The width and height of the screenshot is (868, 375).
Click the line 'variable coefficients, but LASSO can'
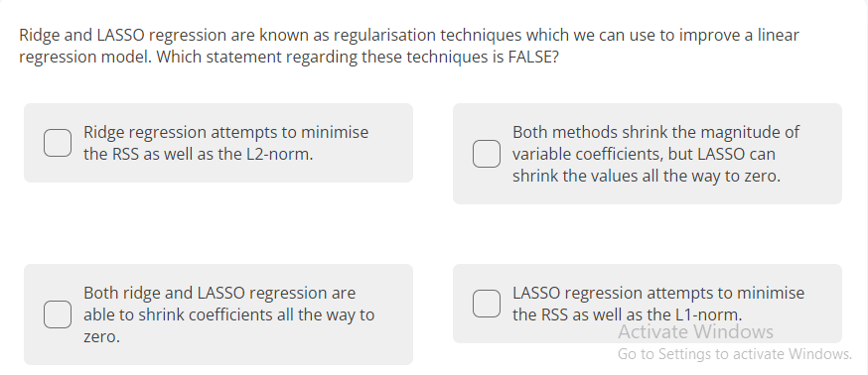pos(644,155)
